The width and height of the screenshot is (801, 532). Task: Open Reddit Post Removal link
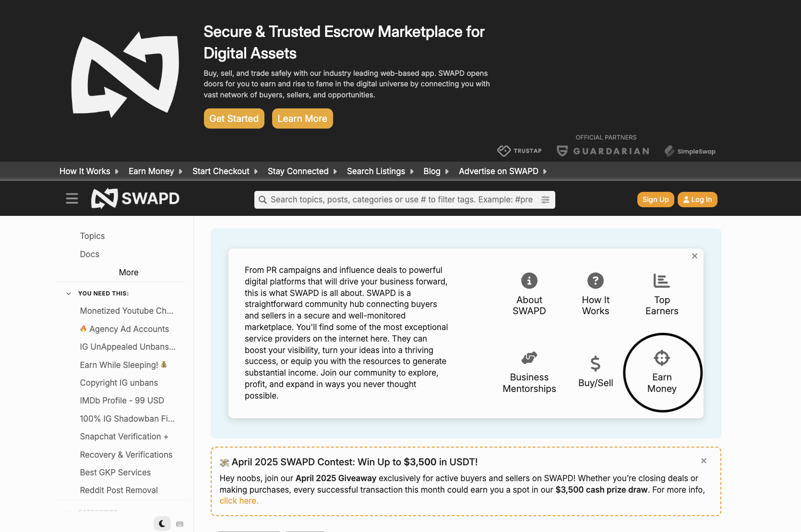(119, 490)
